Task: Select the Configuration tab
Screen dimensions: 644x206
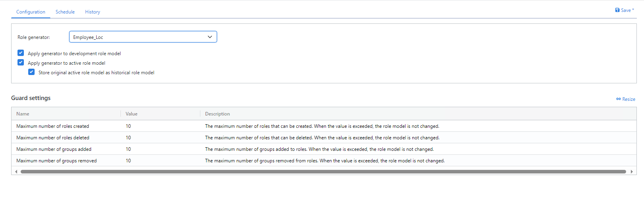Action: 31,12
